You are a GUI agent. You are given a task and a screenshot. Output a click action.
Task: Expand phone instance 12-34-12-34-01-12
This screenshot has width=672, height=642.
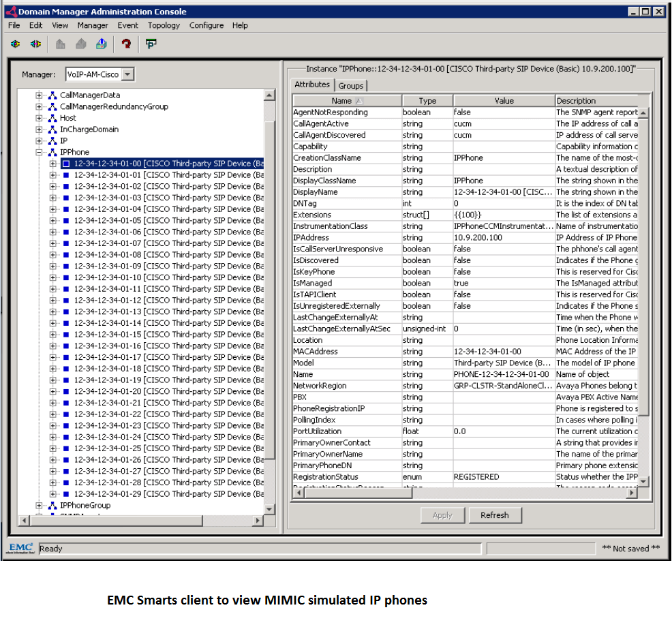click(52, 300)
